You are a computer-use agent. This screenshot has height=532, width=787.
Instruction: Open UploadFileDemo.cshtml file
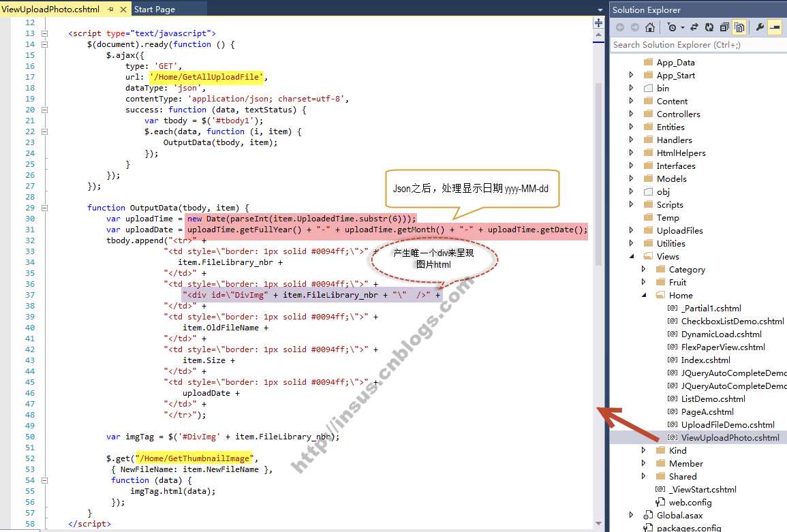coord(728,425)
